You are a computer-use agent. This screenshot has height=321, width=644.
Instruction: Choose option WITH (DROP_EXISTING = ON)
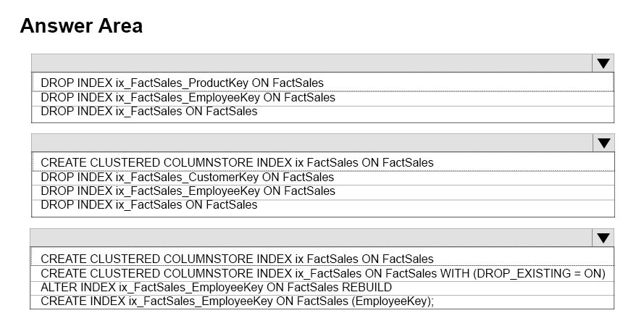click(322, 273)
